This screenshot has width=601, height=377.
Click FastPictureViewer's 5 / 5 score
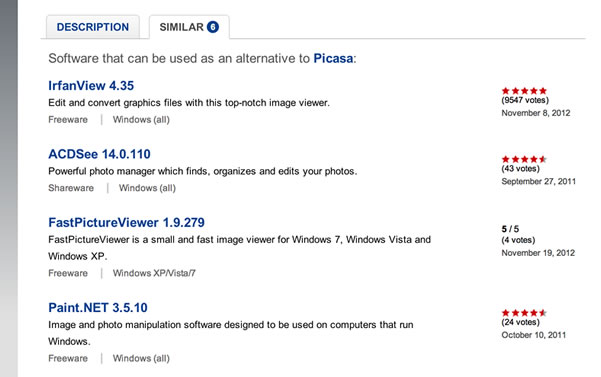[x=510, y=229]
